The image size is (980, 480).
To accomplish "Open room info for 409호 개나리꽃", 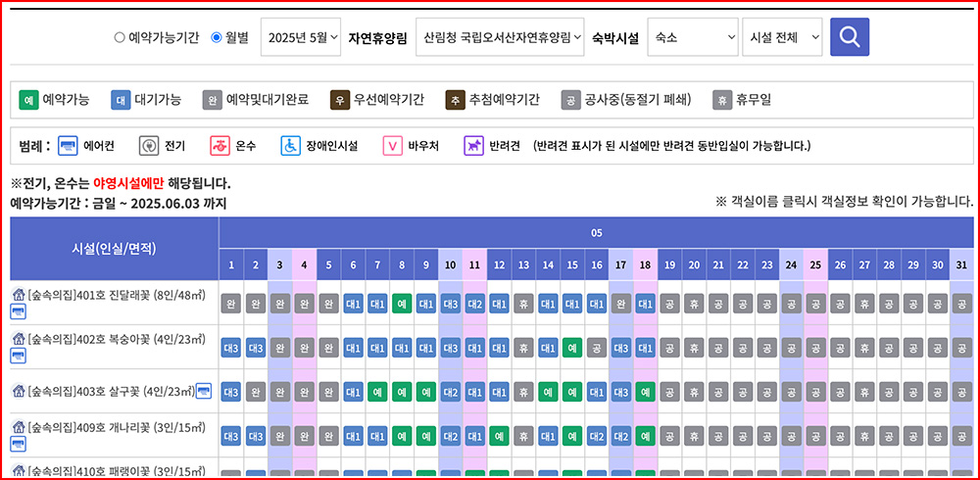I will coord(117,427).
